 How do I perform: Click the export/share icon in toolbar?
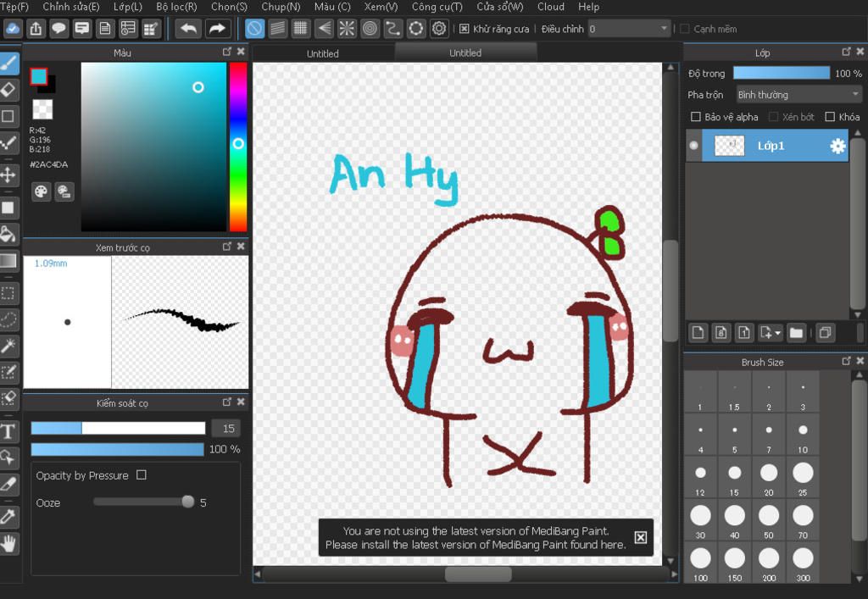[36, 29]
